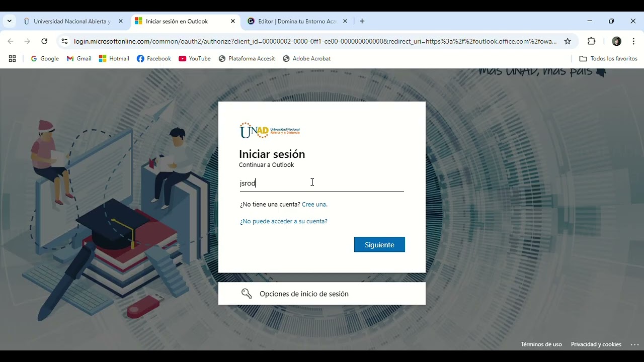The height and width of the screenshot is (362, 644).
Task: Open a new browser tab
Action: (362, 21)
